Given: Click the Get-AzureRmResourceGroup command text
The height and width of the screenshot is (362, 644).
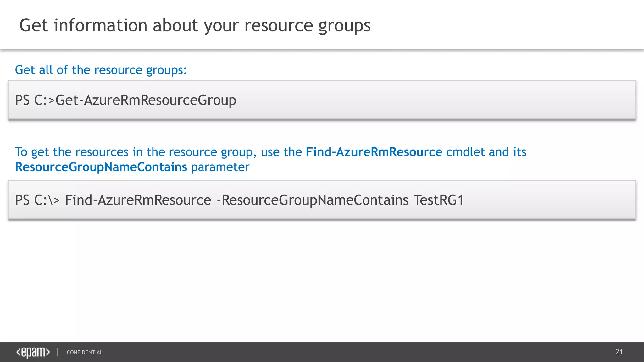Looking at the screenshot, I should (126, 100).
